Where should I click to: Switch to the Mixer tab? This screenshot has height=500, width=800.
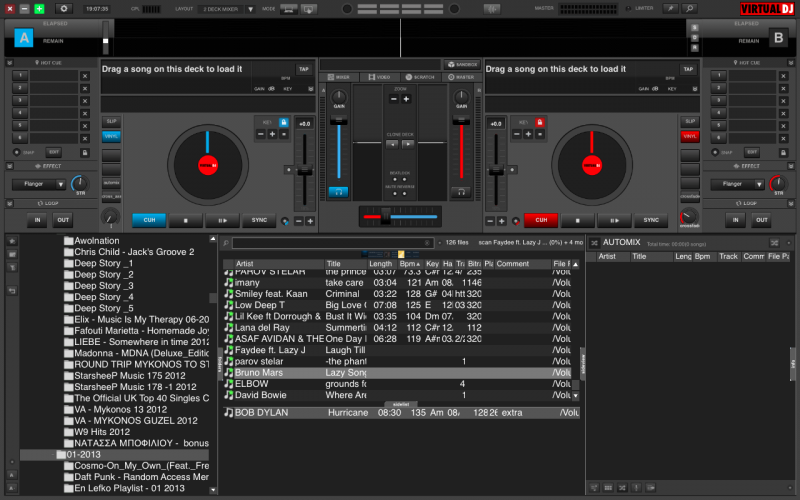(339, 77)
